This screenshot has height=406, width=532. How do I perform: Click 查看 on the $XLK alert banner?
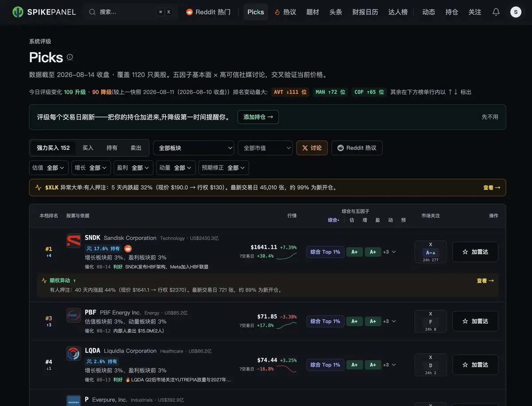(492, 188)
